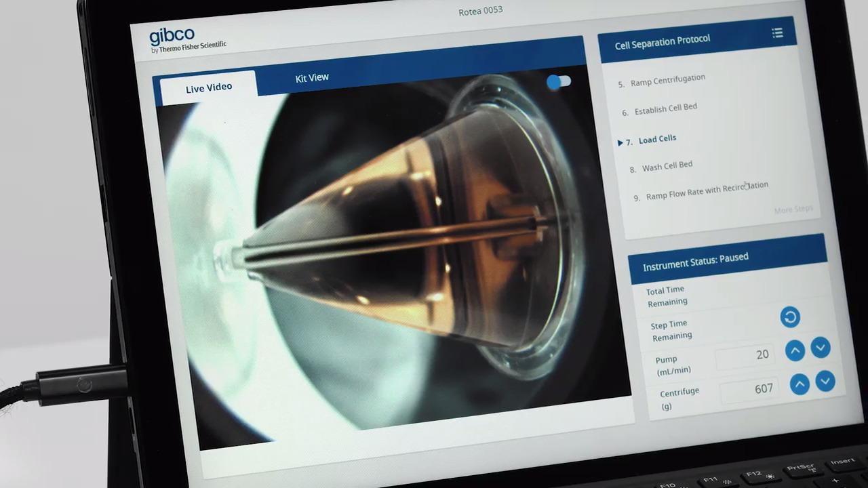
Task: Open the Cell Separation Protocol list menu
Action: [x=777, y=33]
